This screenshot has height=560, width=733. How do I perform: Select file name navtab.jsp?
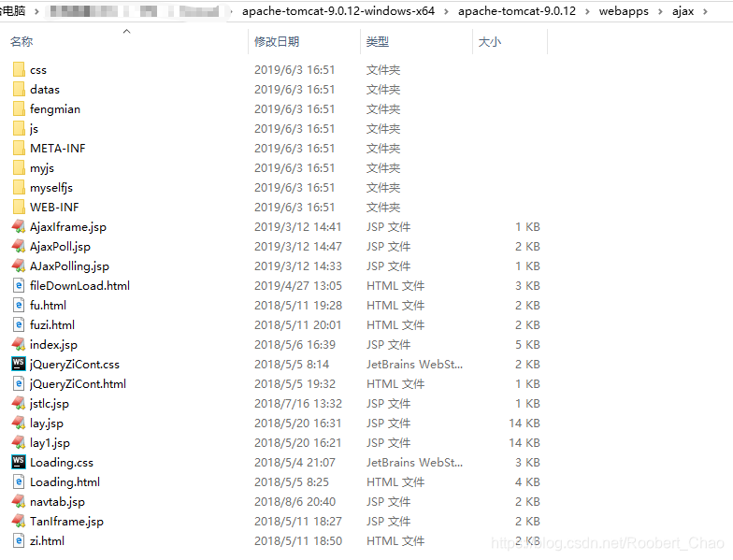(58, 501)
